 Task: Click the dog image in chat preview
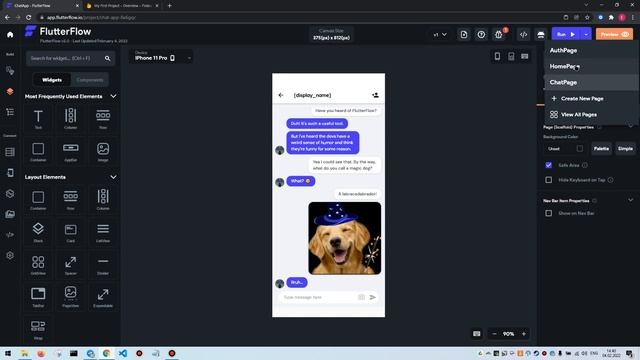345,238
